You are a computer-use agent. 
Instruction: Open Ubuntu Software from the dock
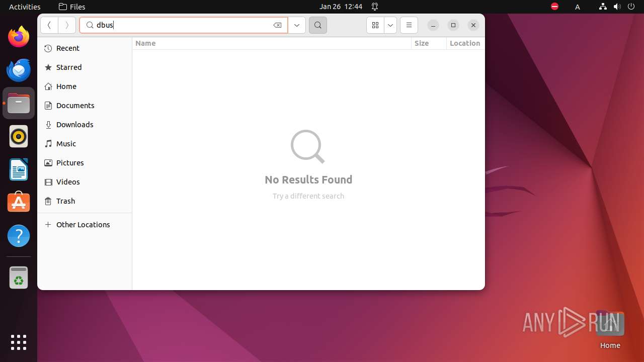click(19, 203)
